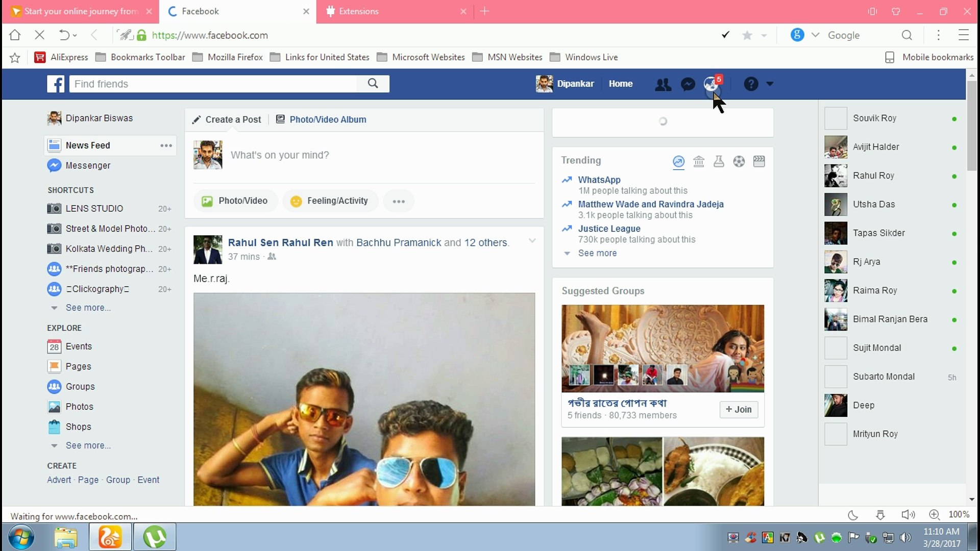This screenshot has width=980, height=551.
Task: Attach a Photo/Video to your post
Action: pos(235,201)
